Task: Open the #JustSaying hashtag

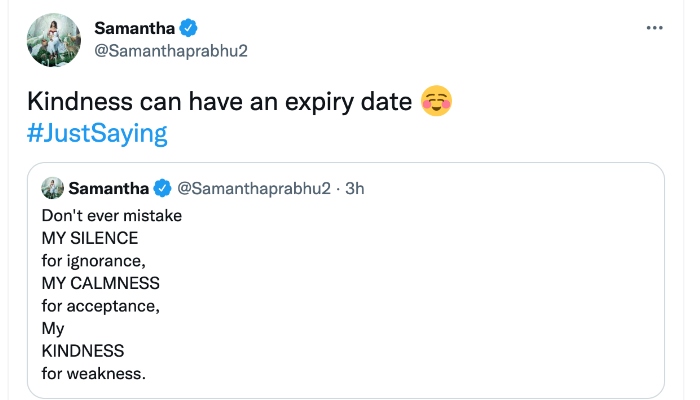Action: (94, 134)
